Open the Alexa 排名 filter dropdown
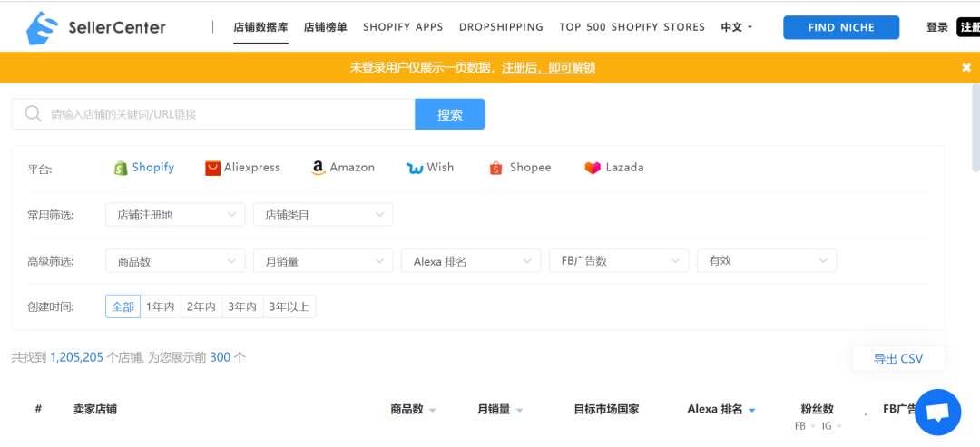 point(471,260)
